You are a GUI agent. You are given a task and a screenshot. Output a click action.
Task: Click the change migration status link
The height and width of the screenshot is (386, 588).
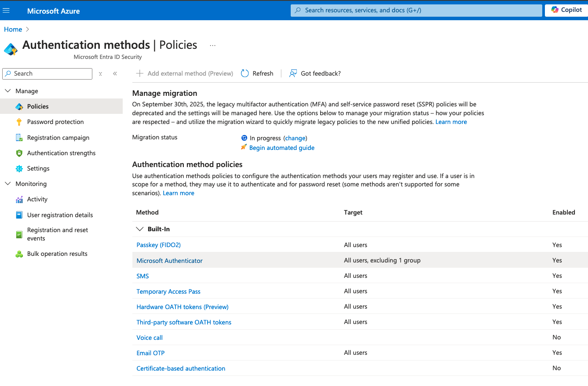pyautogui.click(x=295, y=138)
